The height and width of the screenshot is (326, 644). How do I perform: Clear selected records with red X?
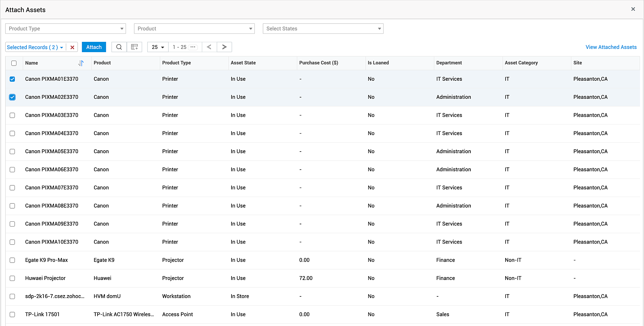coord(72,47)
